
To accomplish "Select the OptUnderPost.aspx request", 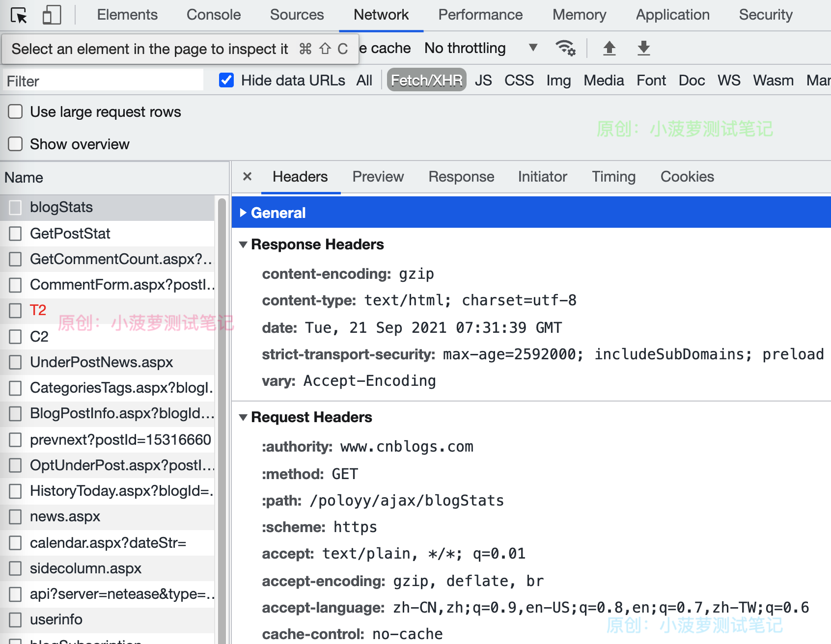I will click(107, 465).
